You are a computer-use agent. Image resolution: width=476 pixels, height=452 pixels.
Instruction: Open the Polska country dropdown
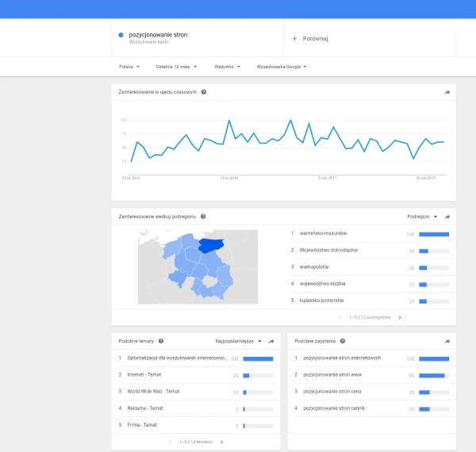click(129, 67)
